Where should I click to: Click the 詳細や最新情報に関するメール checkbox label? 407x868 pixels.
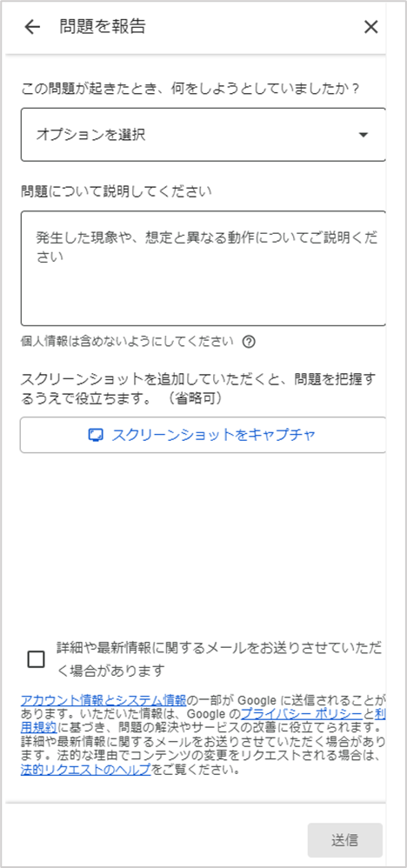[x=220, y=660]
